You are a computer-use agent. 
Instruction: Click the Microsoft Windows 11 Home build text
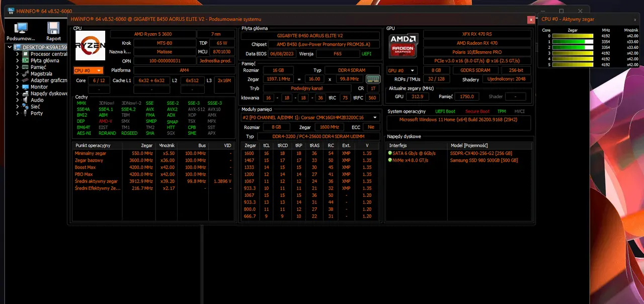(458, 120)
